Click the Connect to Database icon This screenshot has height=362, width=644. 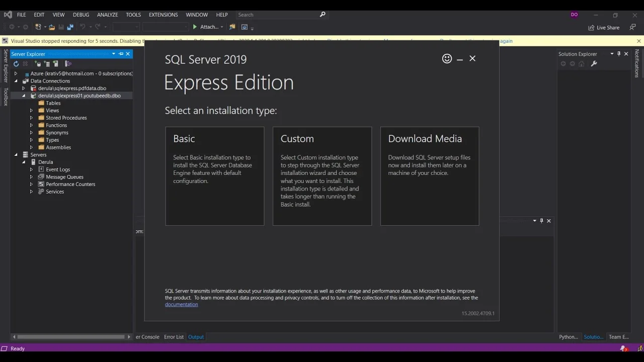[38, 64]
